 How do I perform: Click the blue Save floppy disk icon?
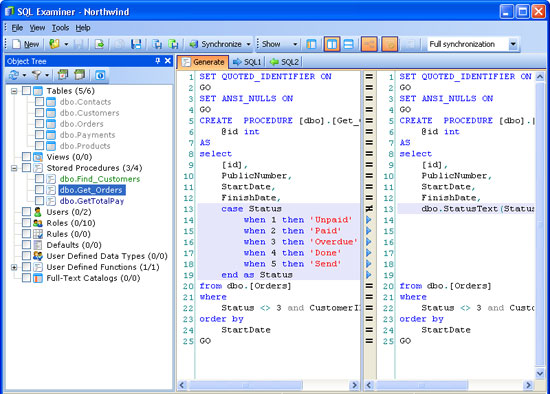click(x=136, y=44)
